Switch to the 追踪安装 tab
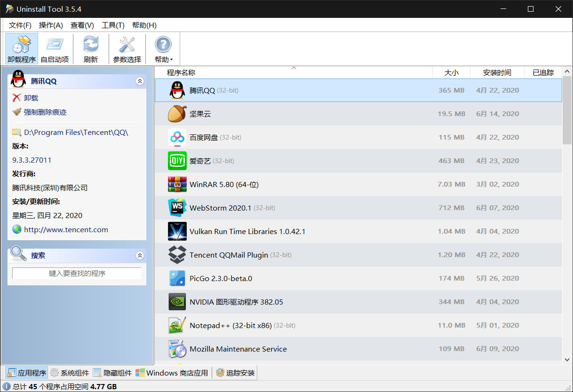573x392 pixels. click(x=235, y=373)
